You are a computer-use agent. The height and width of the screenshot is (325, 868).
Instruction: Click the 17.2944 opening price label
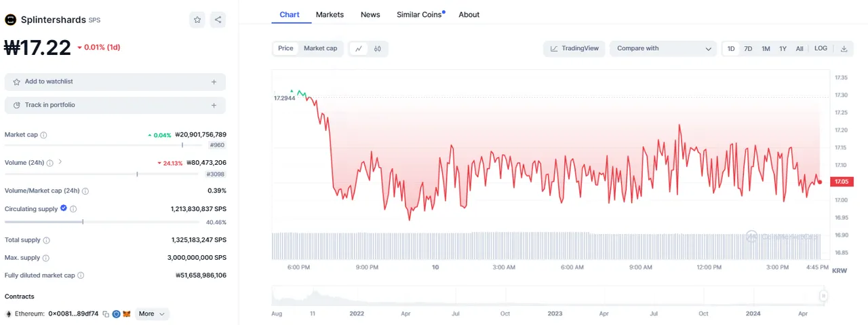tap(284, 98)
